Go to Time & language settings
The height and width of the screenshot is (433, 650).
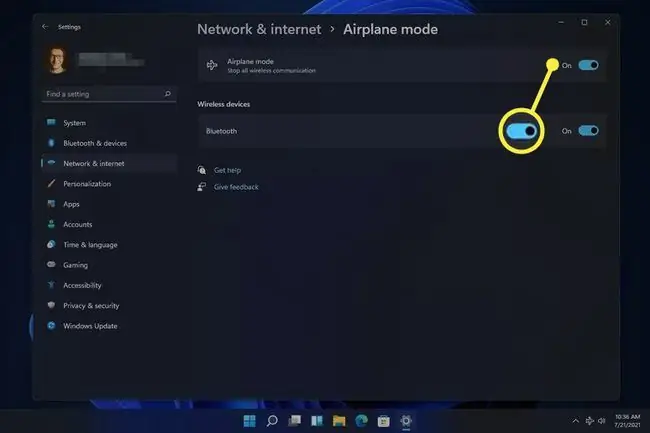pos(109,244)
